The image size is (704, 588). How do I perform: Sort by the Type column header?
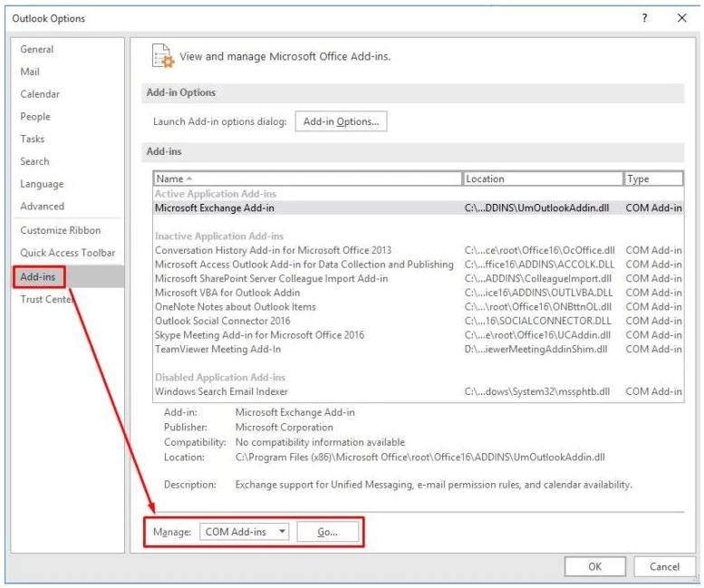(x=654, y=178)
